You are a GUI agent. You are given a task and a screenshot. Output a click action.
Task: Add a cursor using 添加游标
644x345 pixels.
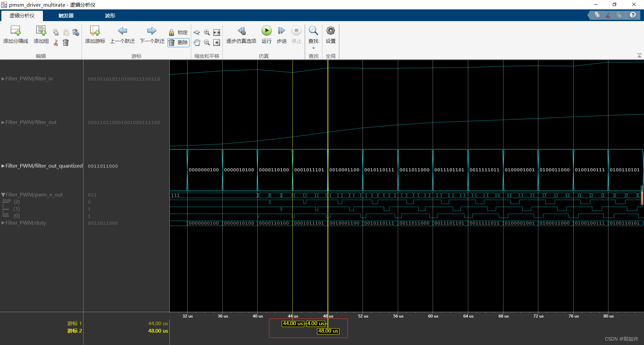click(x=95, y=34)
